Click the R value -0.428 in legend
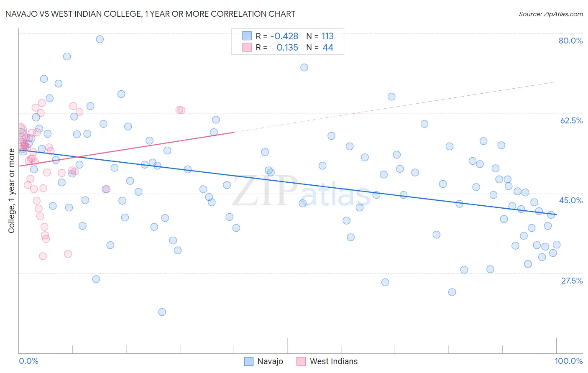Screen dimensions: 588x373 pyautogui.click(x=284, y=36)
